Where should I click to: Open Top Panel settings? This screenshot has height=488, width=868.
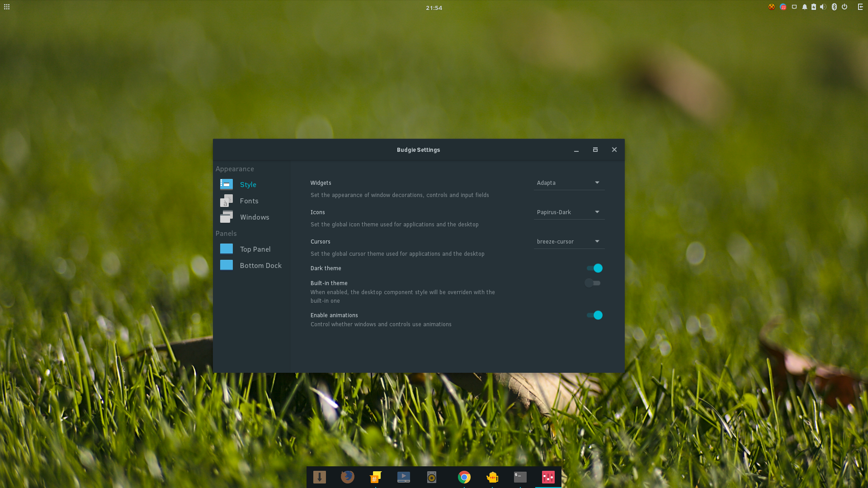(252, 249)
